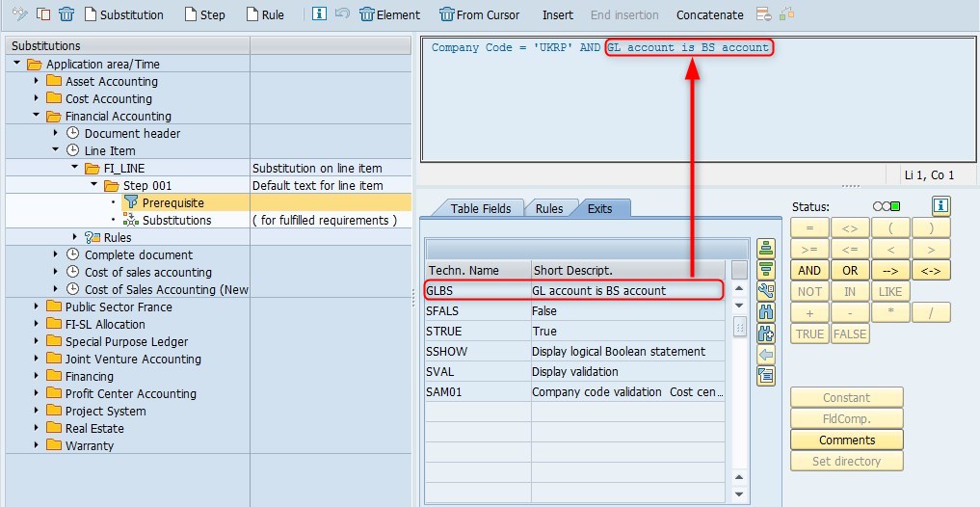This screenshot has width=980, height=507.
Task: Open the Rules tab
Action: (x=548, y=208)
